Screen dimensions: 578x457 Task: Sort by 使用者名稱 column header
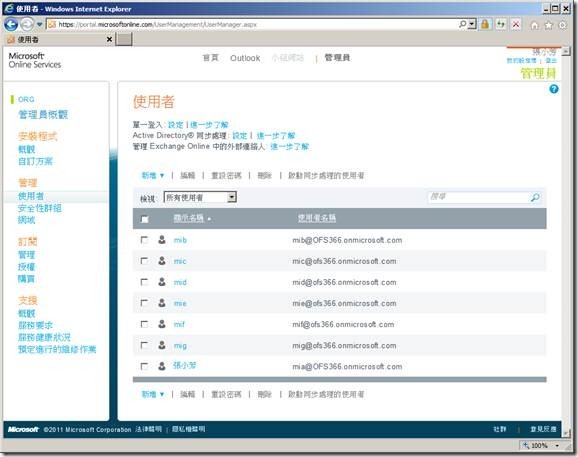tap(317, 218)
